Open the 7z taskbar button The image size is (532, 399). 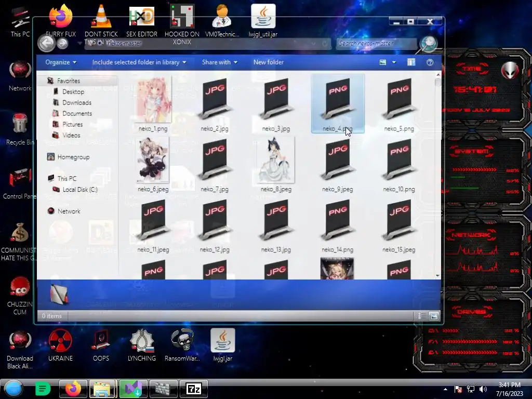point(193,389)
